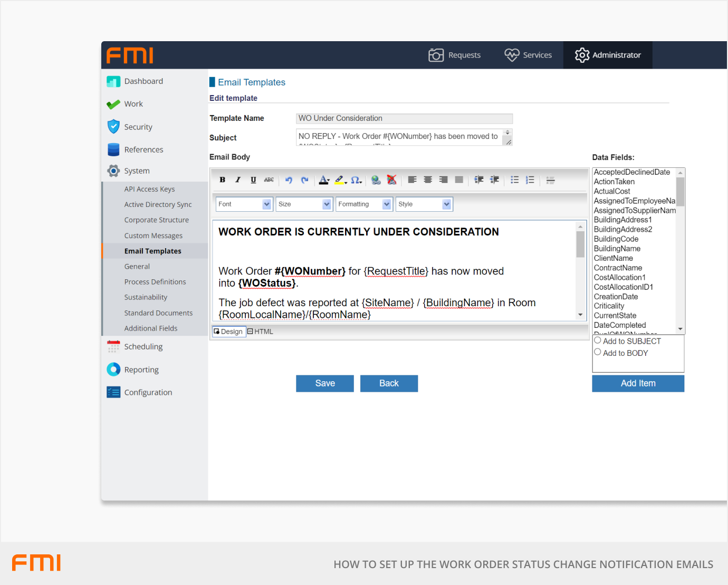Toggle bold formatting in editor toolbar
The width and height of the screenshot is (728, 585).
(223, 180)
